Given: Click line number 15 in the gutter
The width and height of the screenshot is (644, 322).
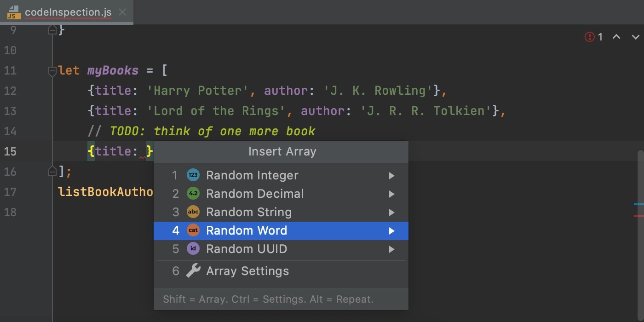Looking at the screenshot, I should [x=10, y=151].
